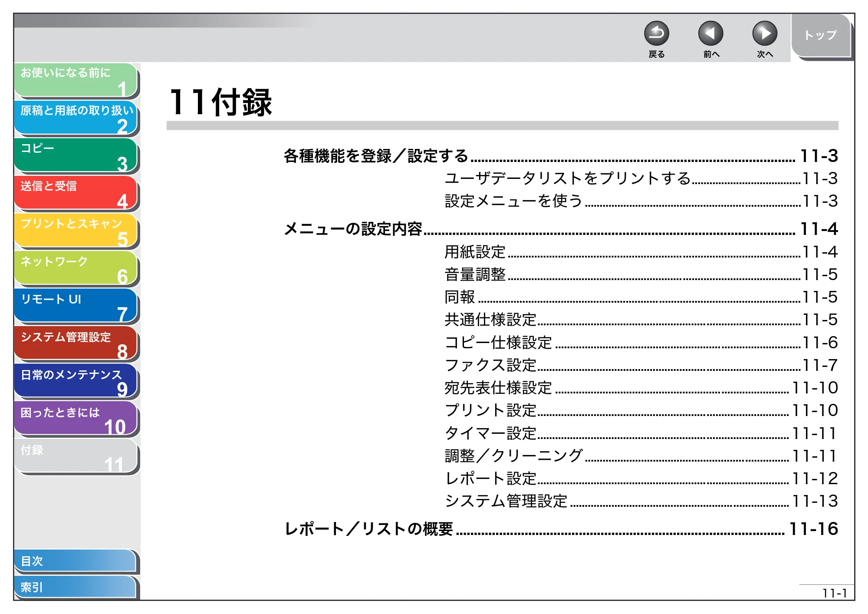Open the 索引 (index) button
The width and height of the screenshot is (868, 614).
(x=75, y=587)
